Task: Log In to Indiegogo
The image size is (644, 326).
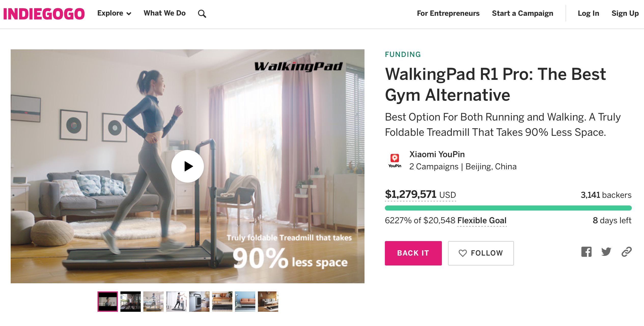Action: (588, 13)
